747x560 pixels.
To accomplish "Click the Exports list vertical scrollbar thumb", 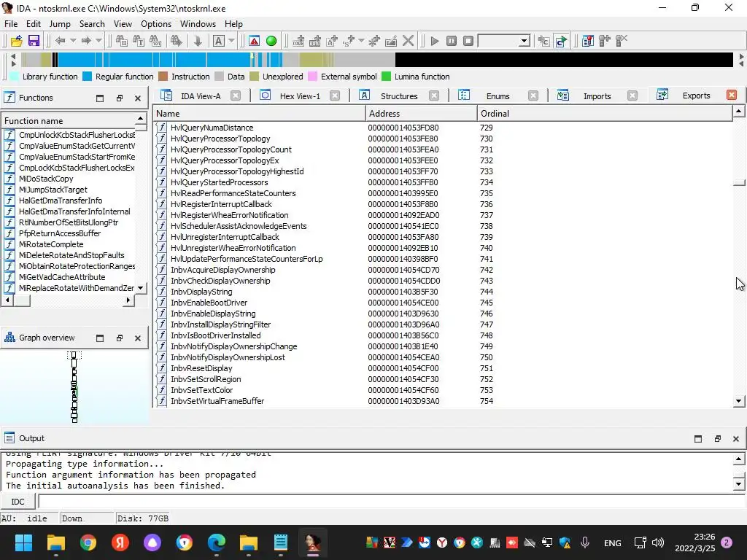I will point(739,182).
